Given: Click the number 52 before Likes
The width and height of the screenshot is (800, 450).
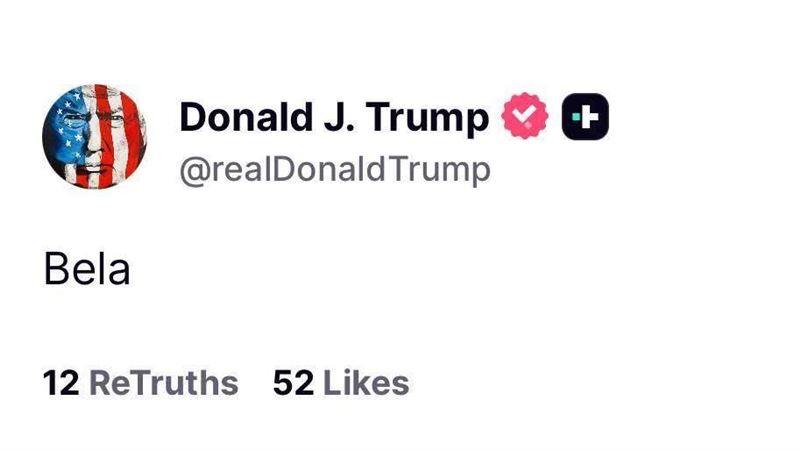Looking at the screenshot, I should coord(292,382).
